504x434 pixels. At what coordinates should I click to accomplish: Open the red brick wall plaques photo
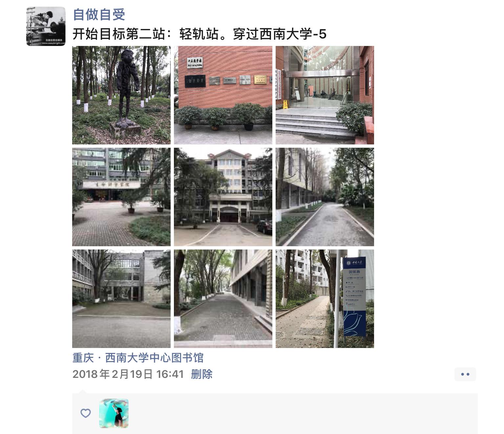[x=223, y=95]
